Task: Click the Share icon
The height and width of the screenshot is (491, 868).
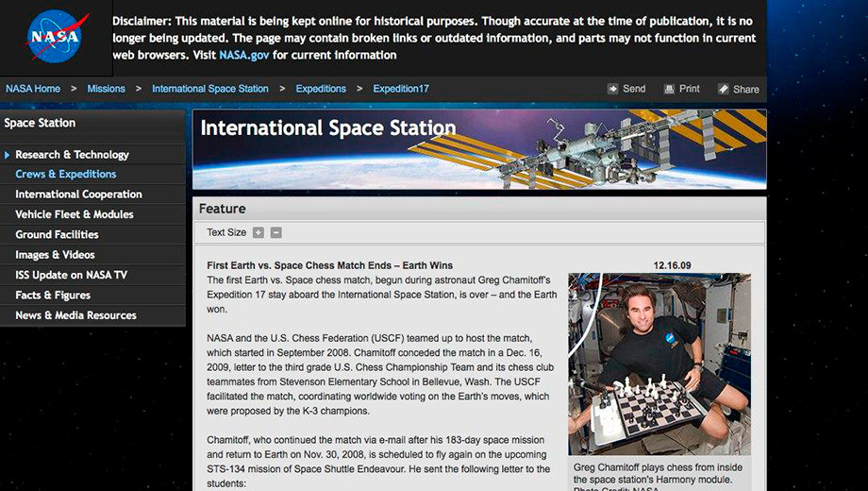Action: coord(724,89)
